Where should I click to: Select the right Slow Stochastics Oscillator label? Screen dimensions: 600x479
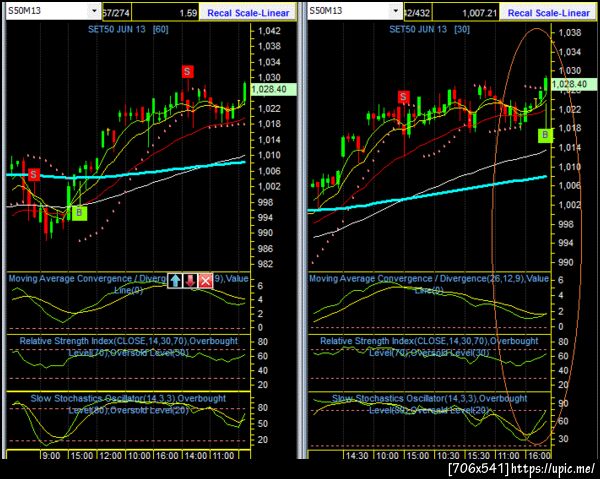[x=429, y=404]
